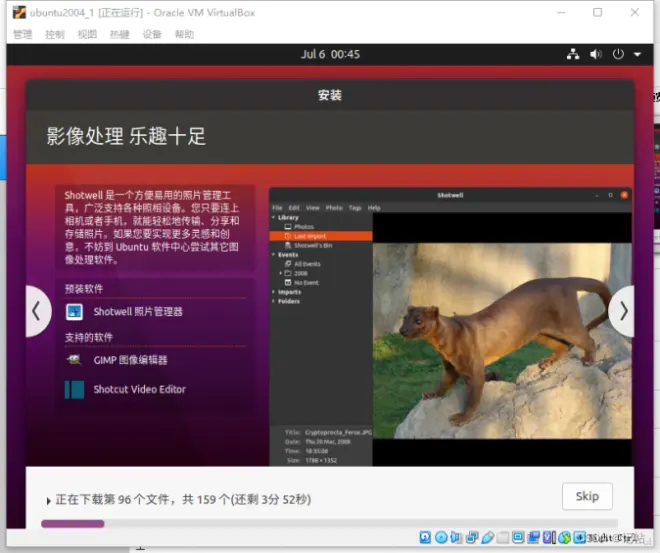Click the VirtualBox network adapters status icon
660x553 pixels.
(472, 537)
